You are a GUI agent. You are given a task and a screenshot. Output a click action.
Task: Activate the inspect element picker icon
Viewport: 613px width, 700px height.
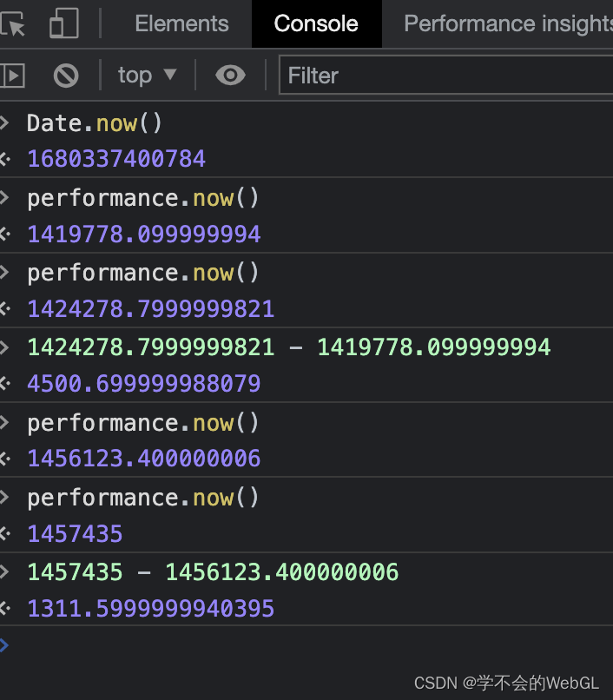coord(12,23)
